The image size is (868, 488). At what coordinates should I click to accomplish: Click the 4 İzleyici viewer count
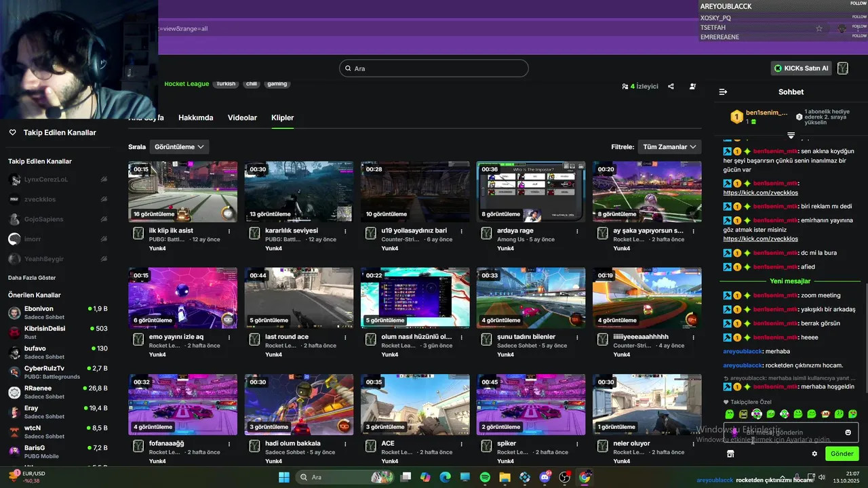[640, 86]
